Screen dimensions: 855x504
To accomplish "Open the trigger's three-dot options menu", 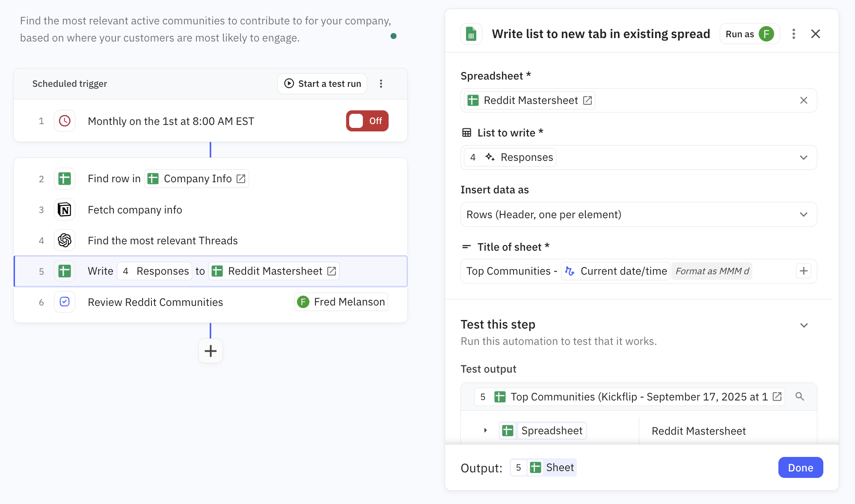I will click(x=381, y=84).
